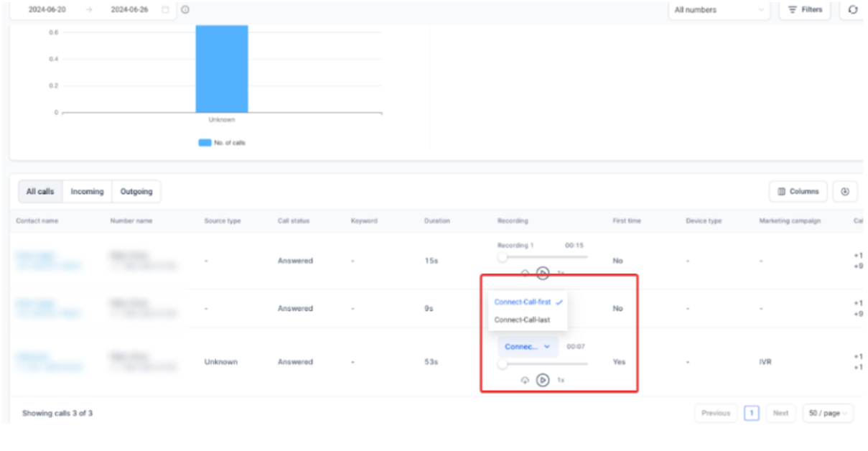Click the Contact name column header
Screen dimensions: 868x451
click(37, 221)
